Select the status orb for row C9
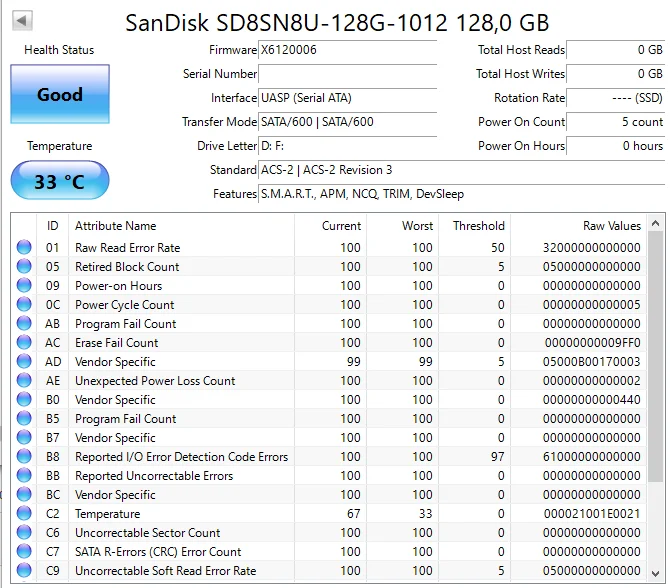The image size is (670, 588). 24,570
